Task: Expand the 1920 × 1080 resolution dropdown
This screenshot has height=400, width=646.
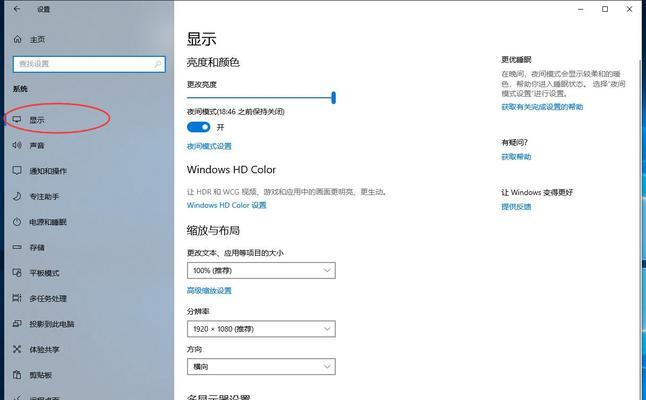Action: coord(261,329)
